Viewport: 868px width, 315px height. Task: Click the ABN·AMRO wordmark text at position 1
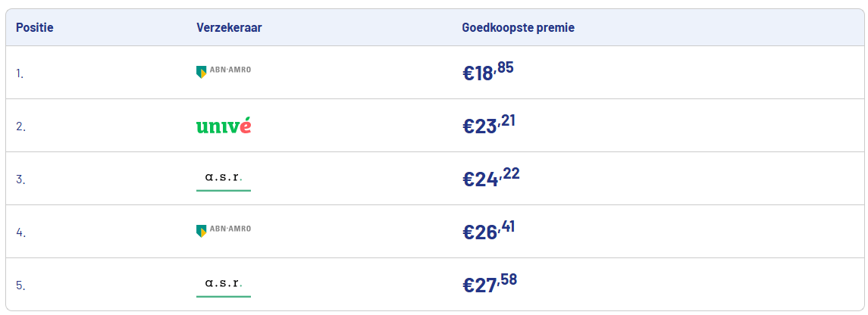pyautogui.click(x=230, y=70)
